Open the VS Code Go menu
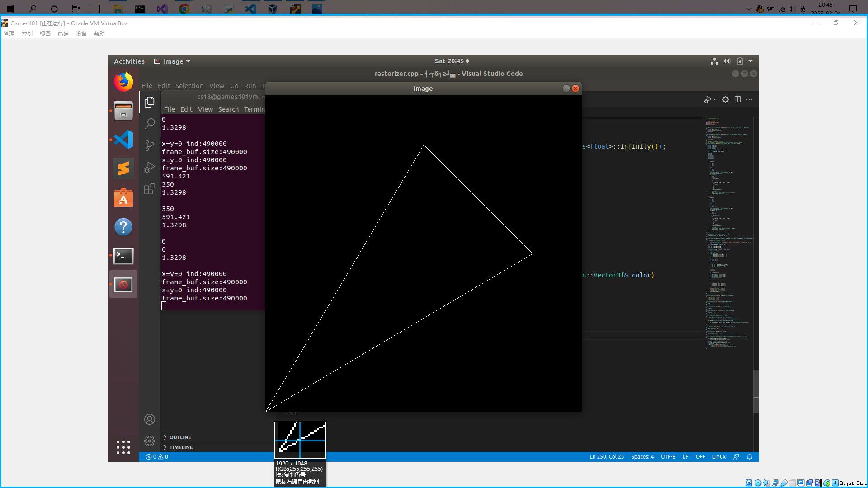The width and height of the screenshot is (868, 488). coord(234,86)
